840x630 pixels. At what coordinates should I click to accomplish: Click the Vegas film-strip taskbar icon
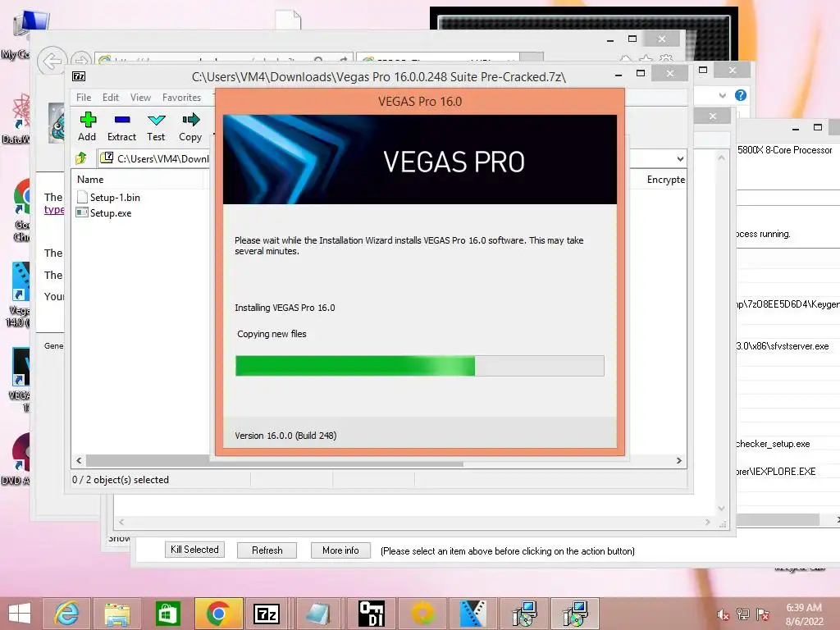(x=473, y=614)
